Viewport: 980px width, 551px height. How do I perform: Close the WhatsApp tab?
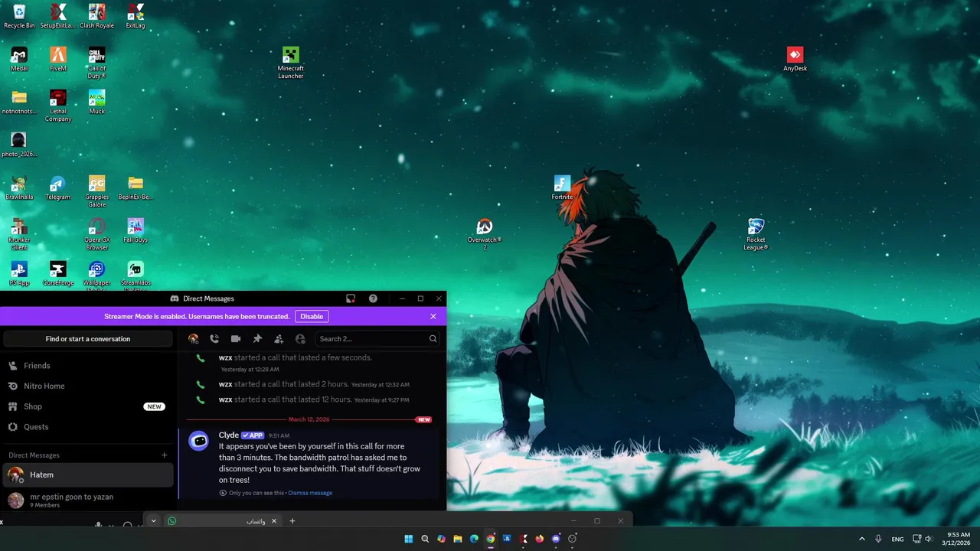(274, 521)
